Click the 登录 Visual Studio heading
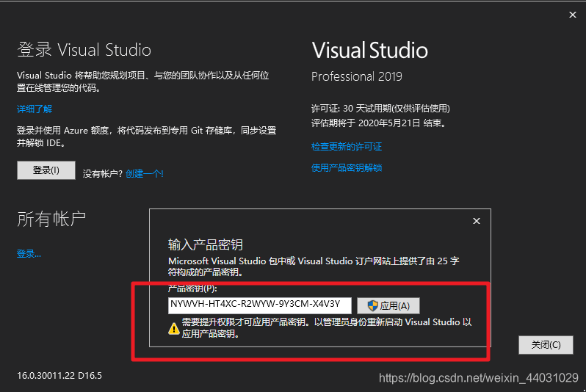The width and height of the screenshot is (586, 392). coord(84,50)
